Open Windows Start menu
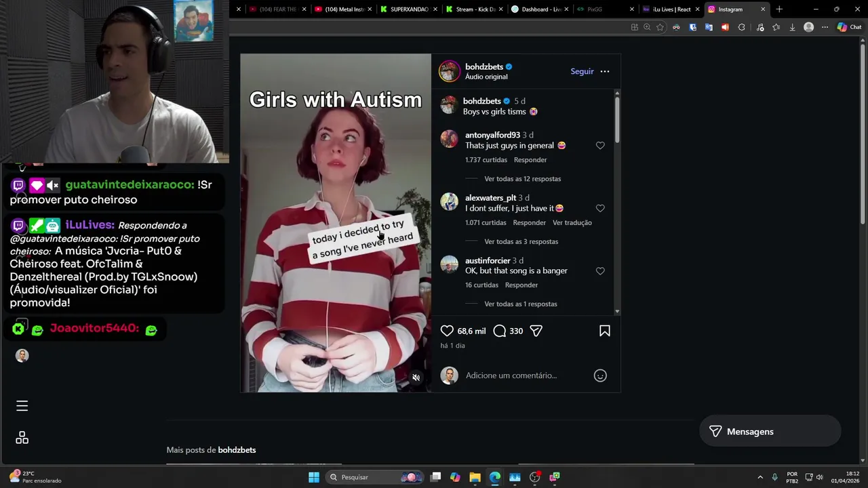 (314, 477)
